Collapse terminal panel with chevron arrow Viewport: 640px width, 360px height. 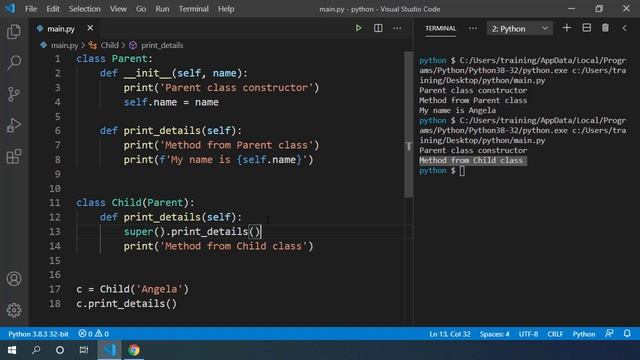coord(624,28)
